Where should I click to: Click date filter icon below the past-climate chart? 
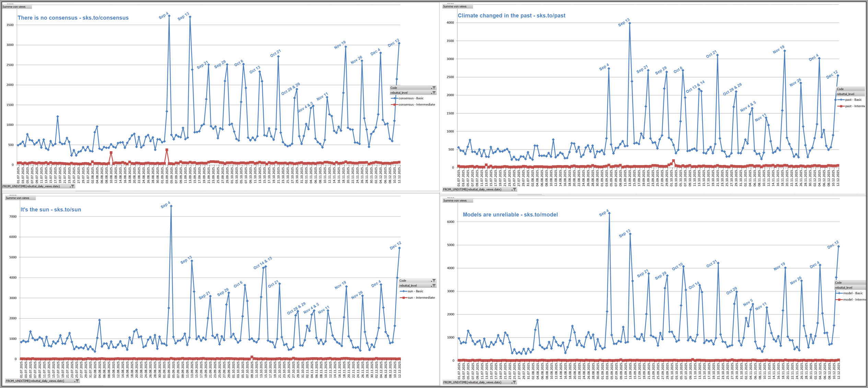[514, 189]
